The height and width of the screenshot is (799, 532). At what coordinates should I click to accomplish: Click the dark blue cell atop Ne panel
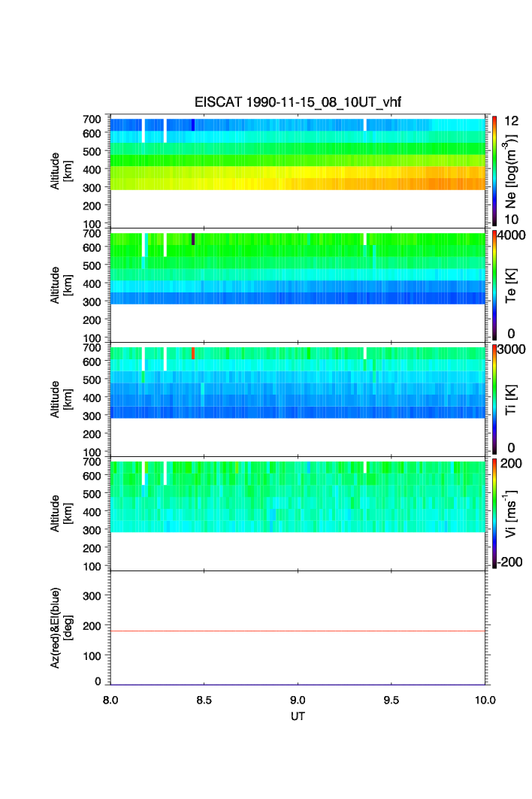(x=193, y=125)
